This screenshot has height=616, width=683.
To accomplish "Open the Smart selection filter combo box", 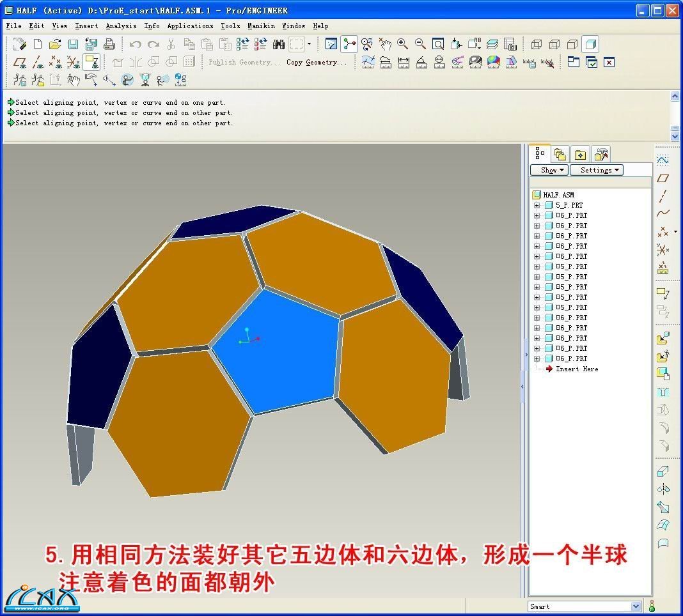I will point(585,606).
